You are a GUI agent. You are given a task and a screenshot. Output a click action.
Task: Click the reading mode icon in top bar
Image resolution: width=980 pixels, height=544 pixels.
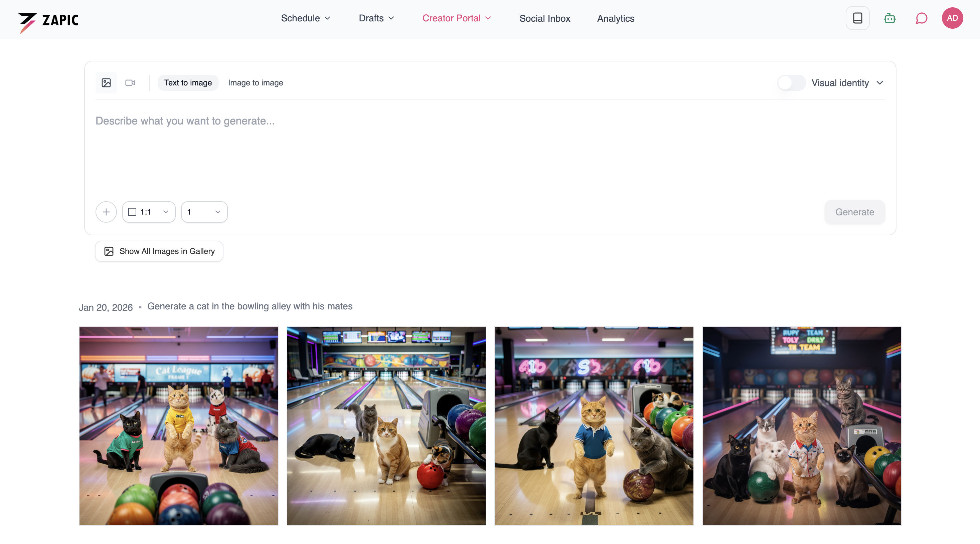tap(857, 18)
